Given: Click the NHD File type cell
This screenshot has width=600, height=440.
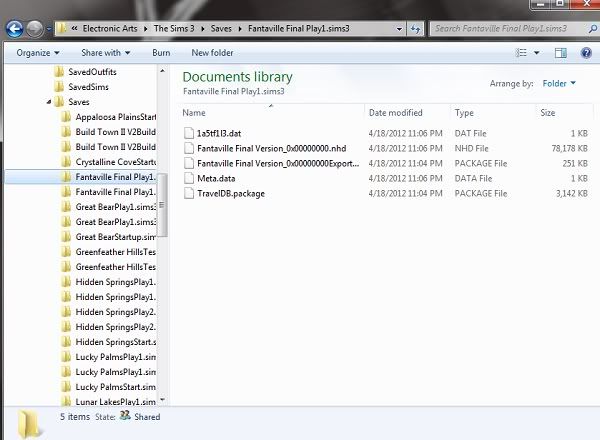Looking at the screenshot, I should click(471, 148).
